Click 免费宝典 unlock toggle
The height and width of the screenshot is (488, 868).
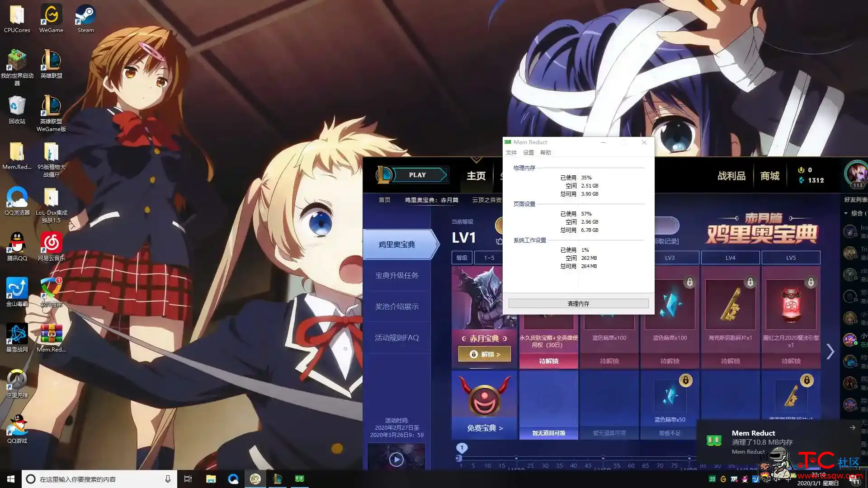pos(484,427)
